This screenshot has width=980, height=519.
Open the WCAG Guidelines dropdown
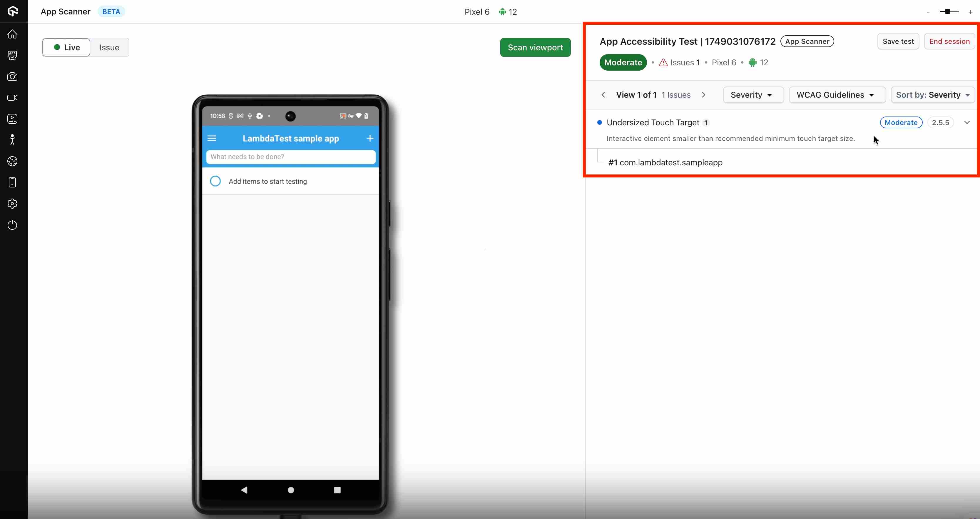point(837,95)
